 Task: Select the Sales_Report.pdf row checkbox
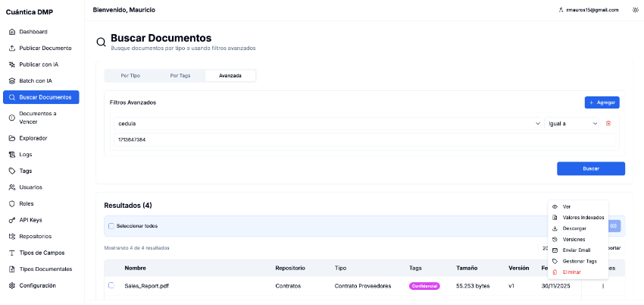111,285
